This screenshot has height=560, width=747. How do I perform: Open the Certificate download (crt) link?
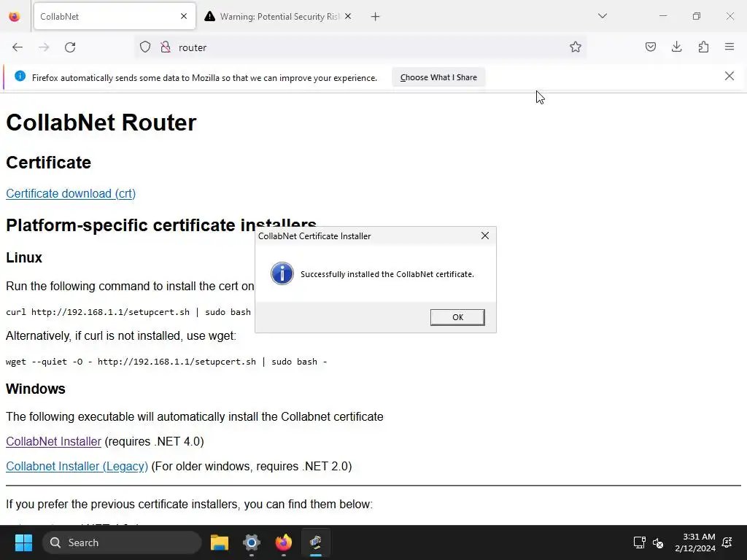(x=71, y=193)
